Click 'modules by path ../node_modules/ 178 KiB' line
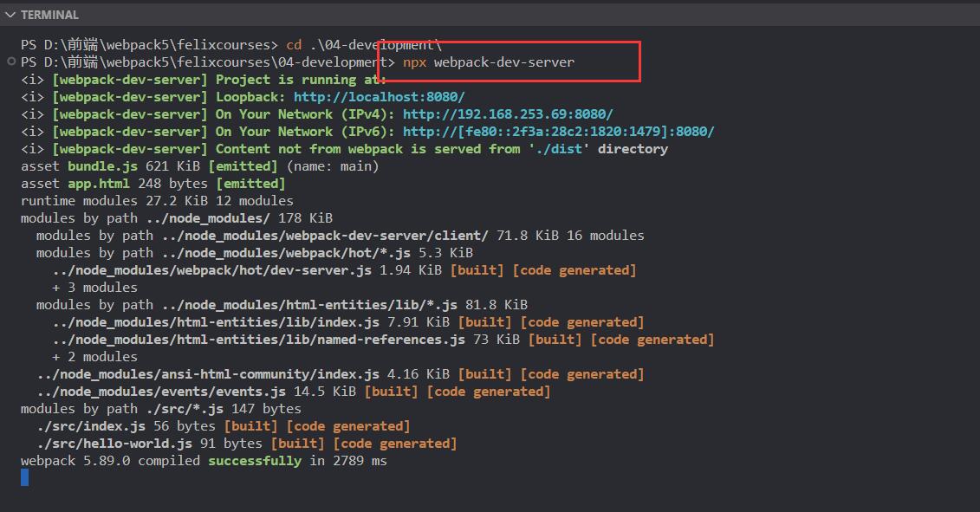 coord(176,218)
